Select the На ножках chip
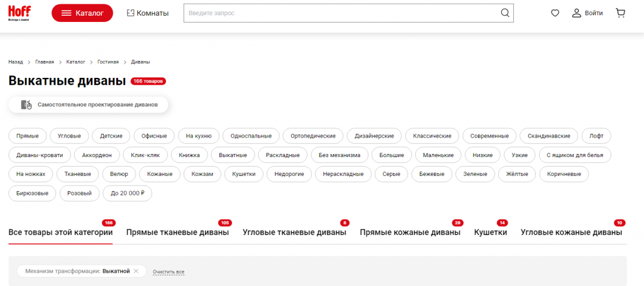 click(31, 174)
